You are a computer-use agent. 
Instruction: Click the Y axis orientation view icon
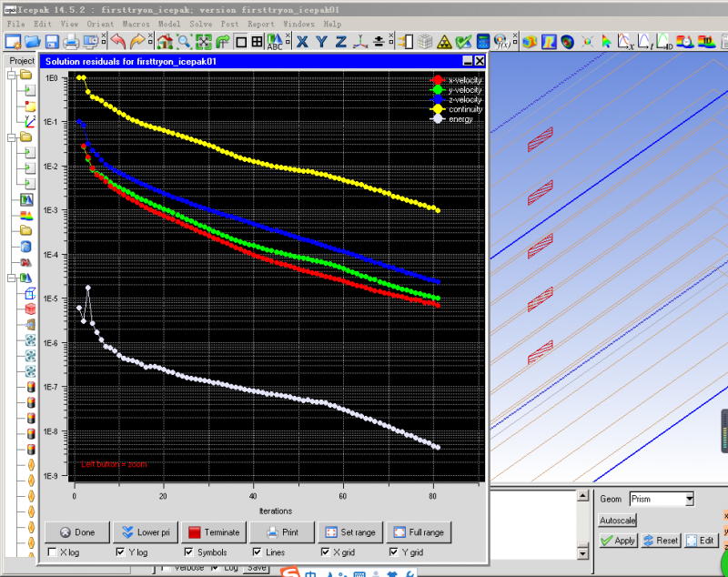coord(319,42)
